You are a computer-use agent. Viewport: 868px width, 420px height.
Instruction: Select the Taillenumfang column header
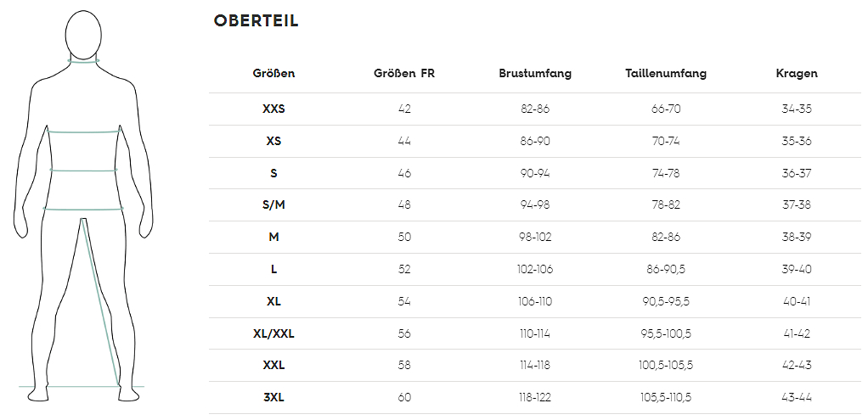coord(666,74)
